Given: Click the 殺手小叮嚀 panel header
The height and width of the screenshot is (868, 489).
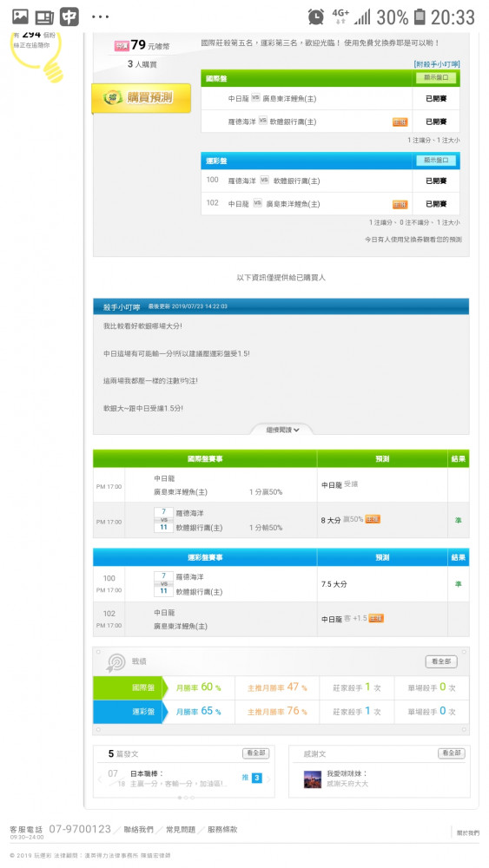Looking at the screenshot, I should coord(281,306).
